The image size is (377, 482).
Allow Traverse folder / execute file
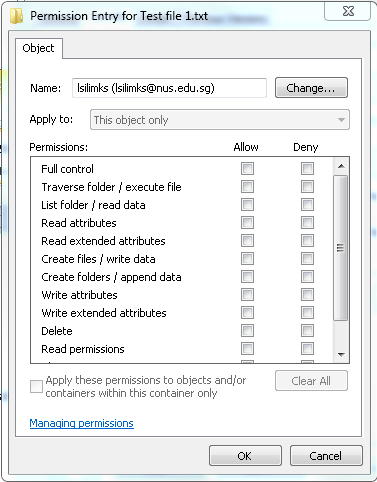(x=247, y=187)
